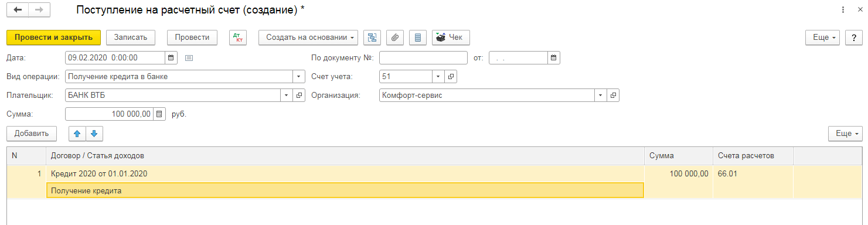Open the Создать на основании menu

click(x=308, y=37)
